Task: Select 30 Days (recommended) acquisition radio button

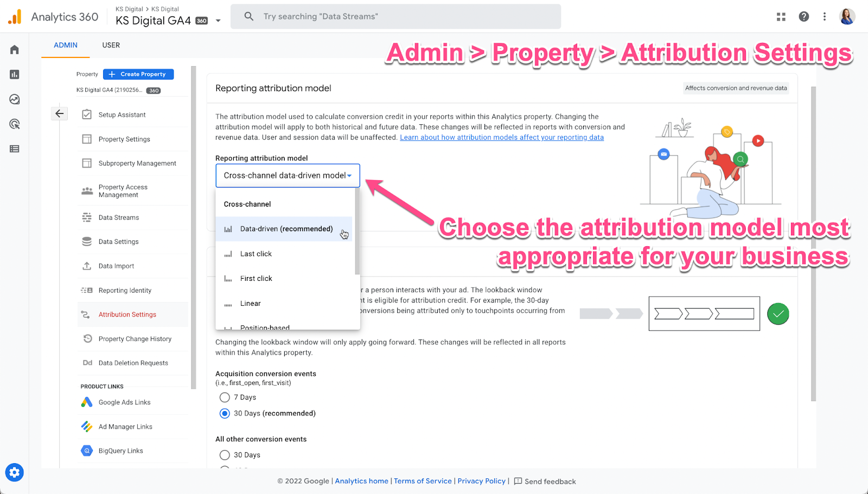Action: pyautogui.click(x=225, y=413)
